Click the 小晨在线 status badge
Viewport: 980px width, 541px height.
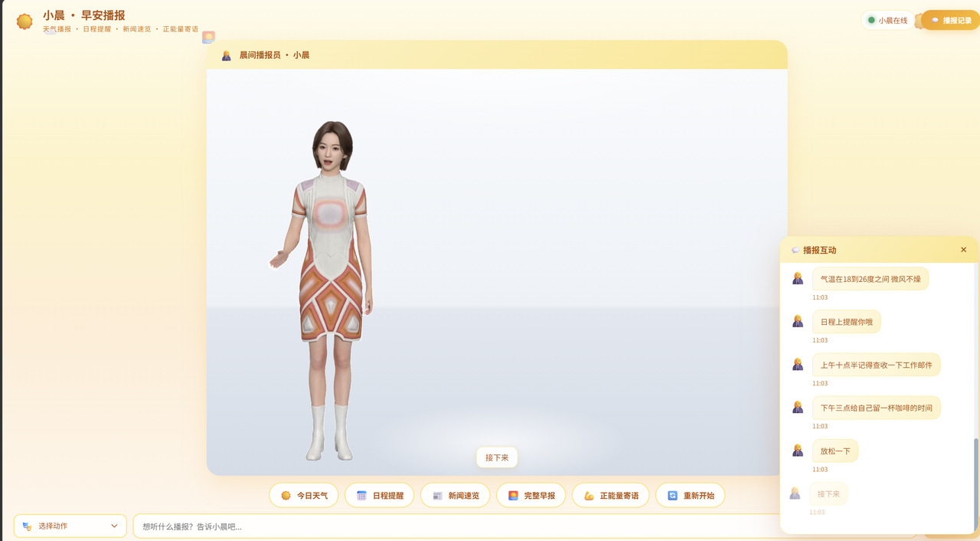pos(887,21)
